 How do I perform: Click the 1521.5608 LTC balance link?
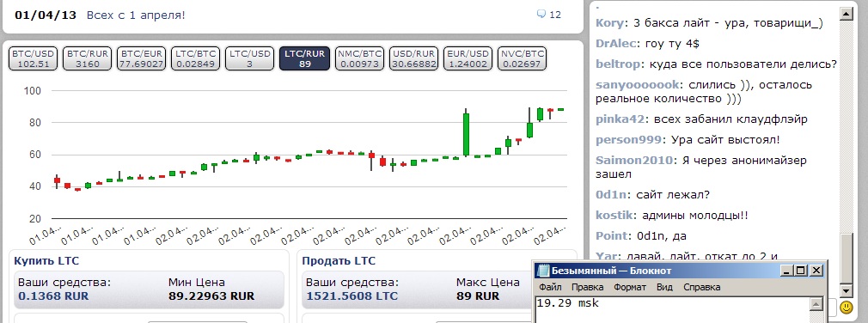[351, 296]
